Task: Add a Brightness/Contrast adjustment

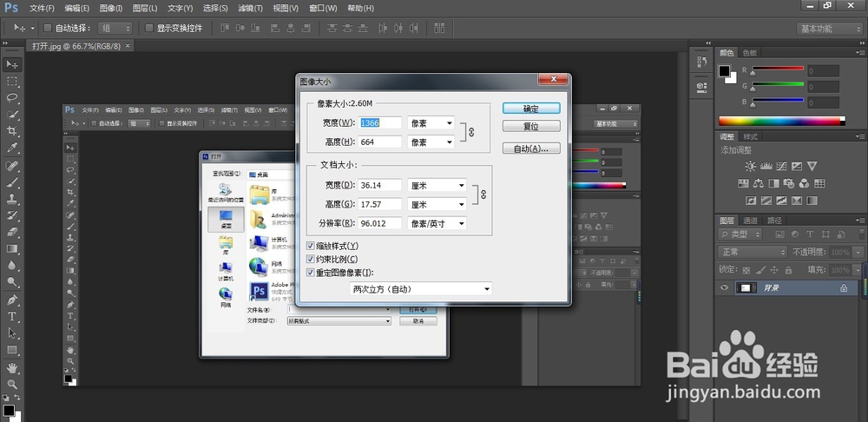Action: tap(750, 166)
